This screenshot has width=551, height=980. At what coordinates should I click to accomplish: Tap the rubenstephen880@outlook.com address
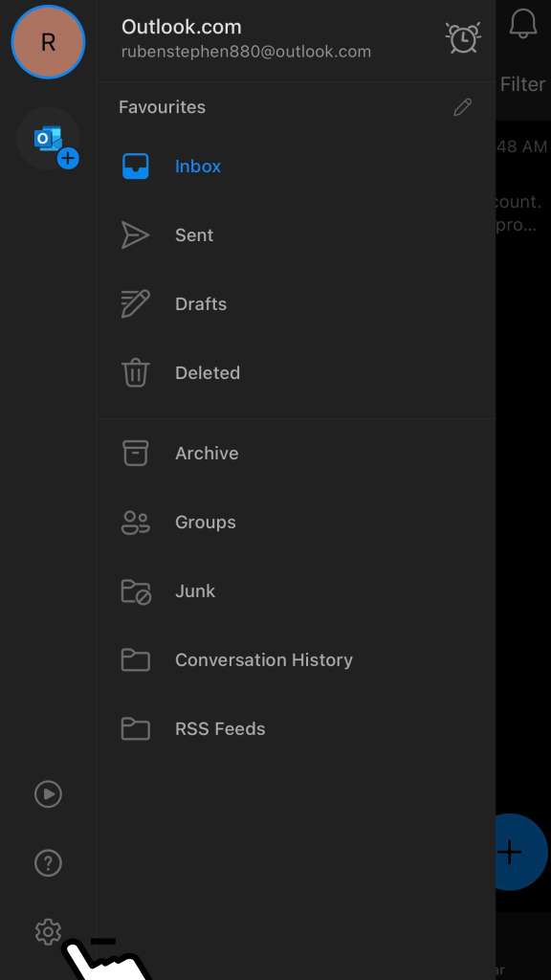click(x=246, y=52)
